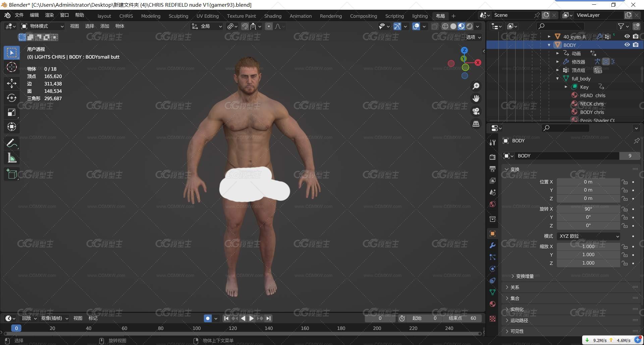
Task: Switch to wireframe viewport shading
Action: (445, 26)
